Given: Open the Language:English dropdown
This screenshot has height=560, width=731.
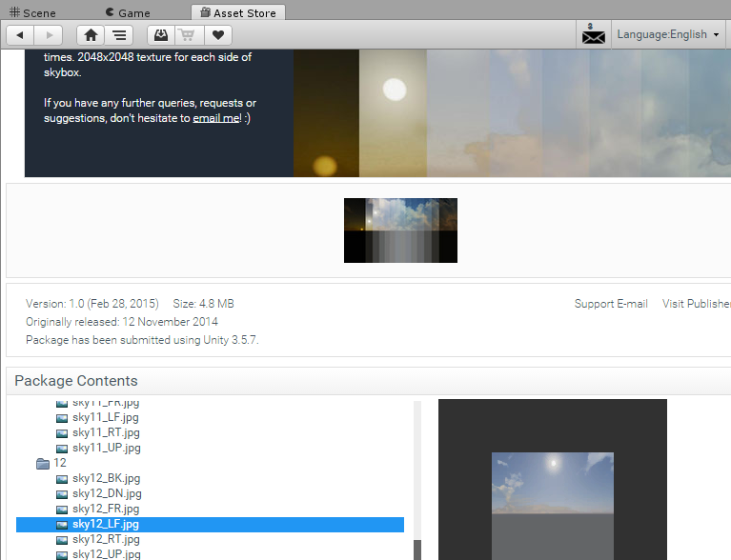Looking at the screenshot, I should click(x=667, y=34).
